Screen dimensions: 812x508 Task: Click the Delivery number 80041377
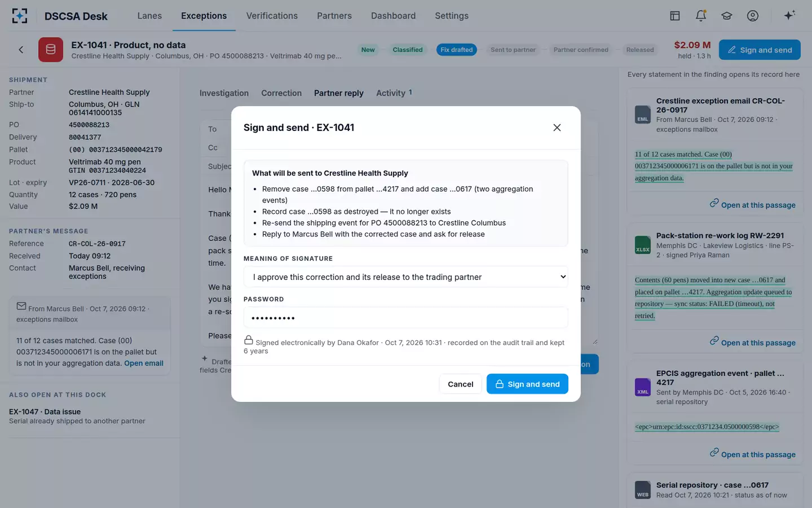(85, 137)
